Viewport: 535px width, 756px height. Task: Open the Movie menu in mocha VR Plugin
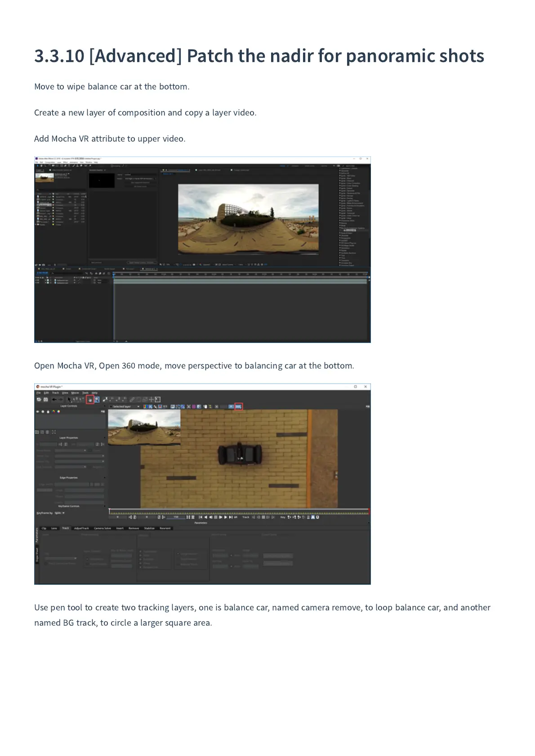tap(75, 393)
